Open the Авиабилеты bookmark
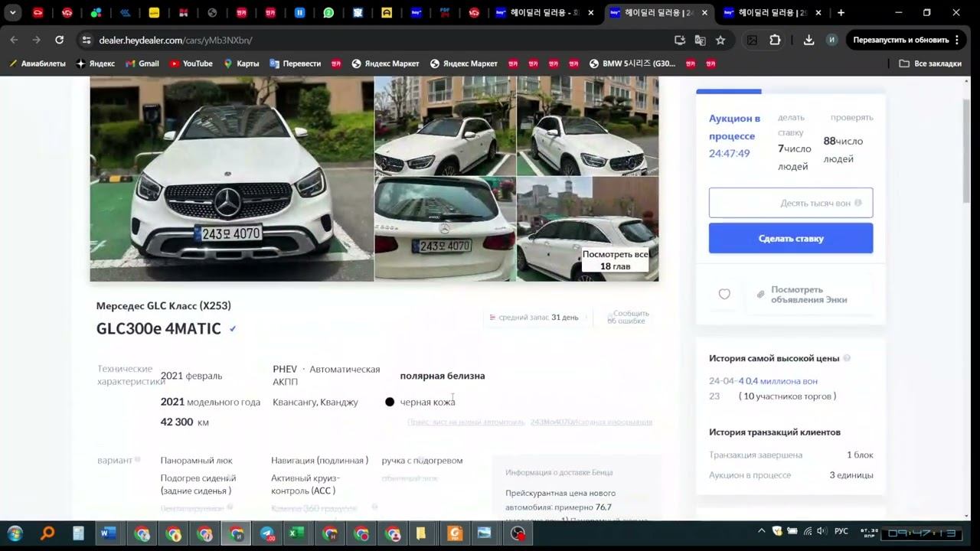This screenshot has height=551, width=980. [38, 64]
